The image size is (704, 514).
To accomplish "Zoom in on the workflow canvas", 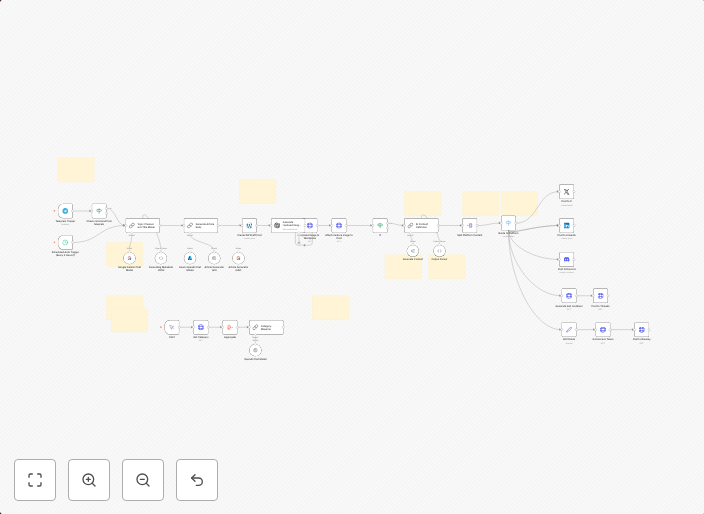I will [89, 480].
